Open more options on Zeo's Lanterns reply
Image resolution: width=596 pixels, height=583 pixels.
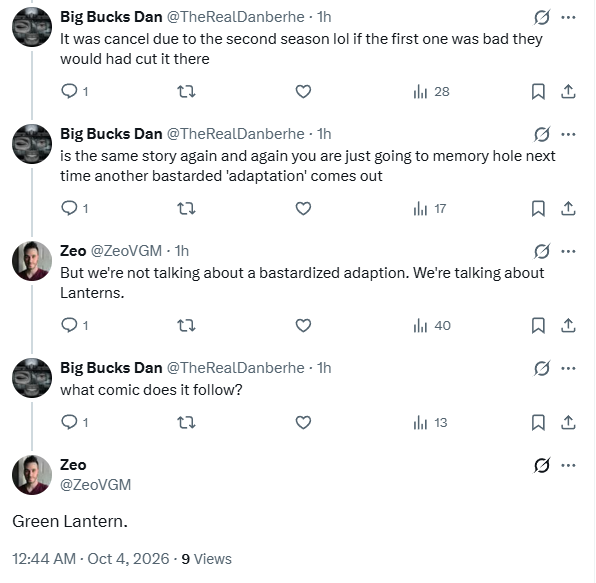pos(568,251)
